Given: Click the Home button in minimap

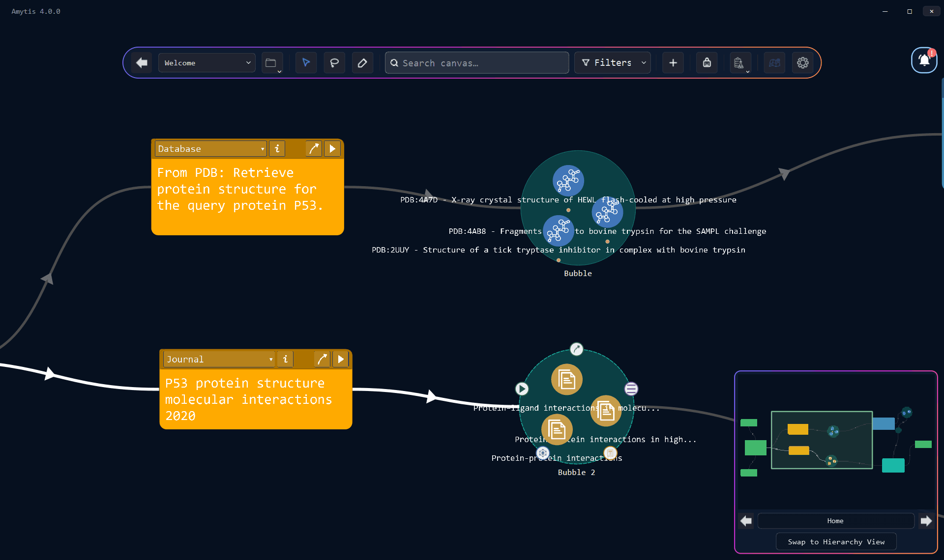Looking at the screenshot, I should pos(835,521).
